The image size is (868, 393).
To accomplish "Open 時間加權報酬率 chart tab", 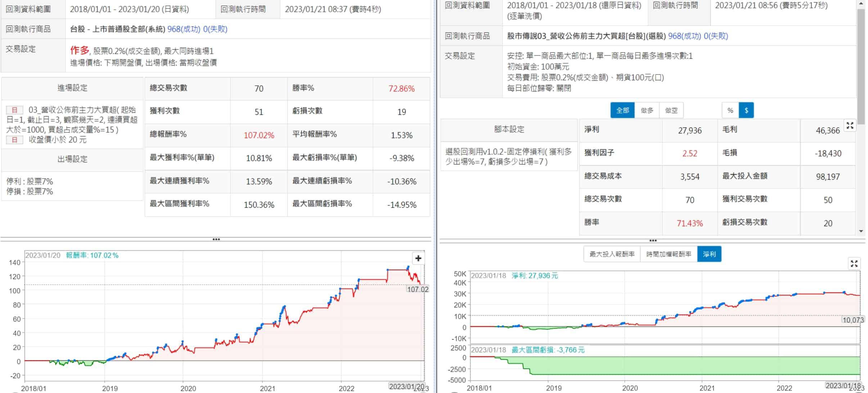I will click(x=669, y=254).
